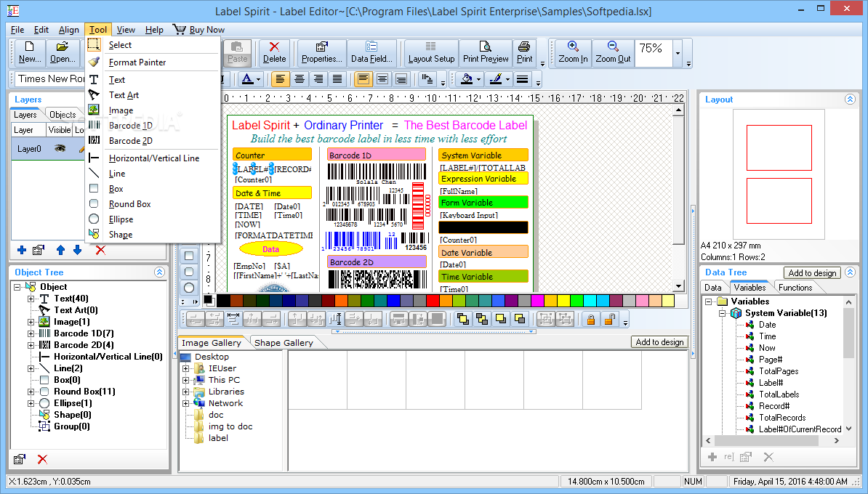868x494 pixels.
Task: Switch to the Data tab in Data Tree
Action: 713,288
